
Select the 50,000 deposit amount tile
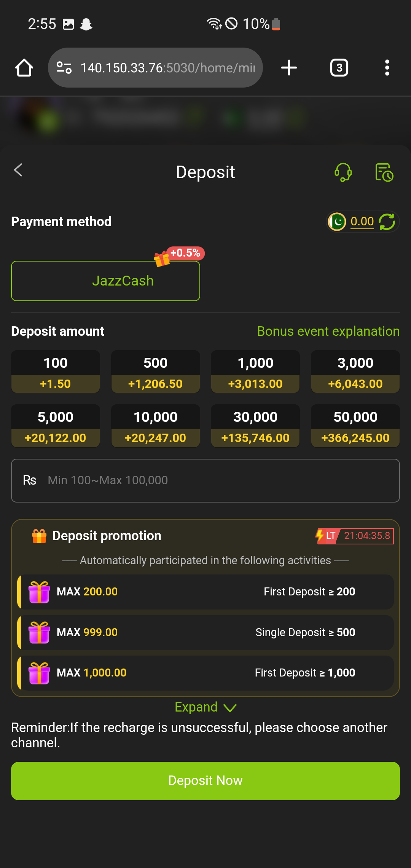[x=355, y=426]
